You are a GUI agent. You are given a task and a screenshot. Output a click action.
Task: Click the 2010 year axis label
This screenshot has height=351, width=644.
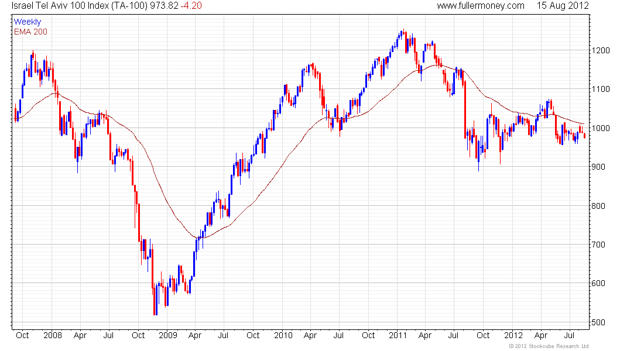(283, 335)
